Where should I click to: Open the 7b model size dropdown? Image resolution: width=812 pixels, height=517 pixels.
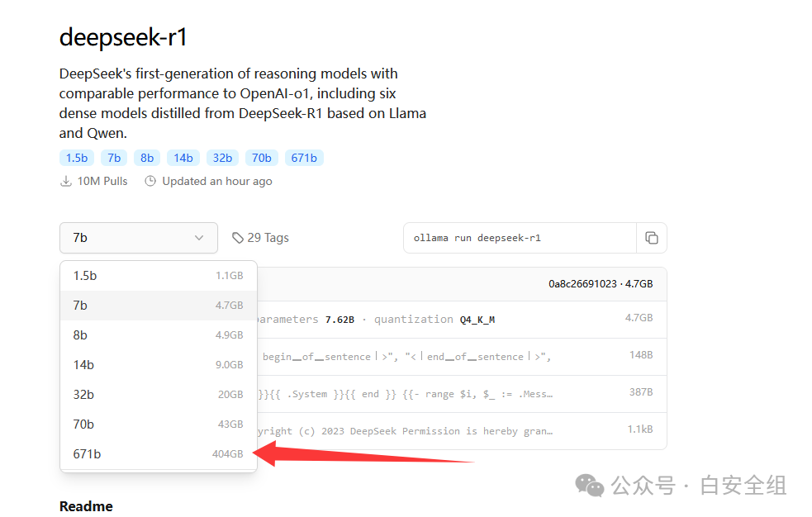click(138, 238)
